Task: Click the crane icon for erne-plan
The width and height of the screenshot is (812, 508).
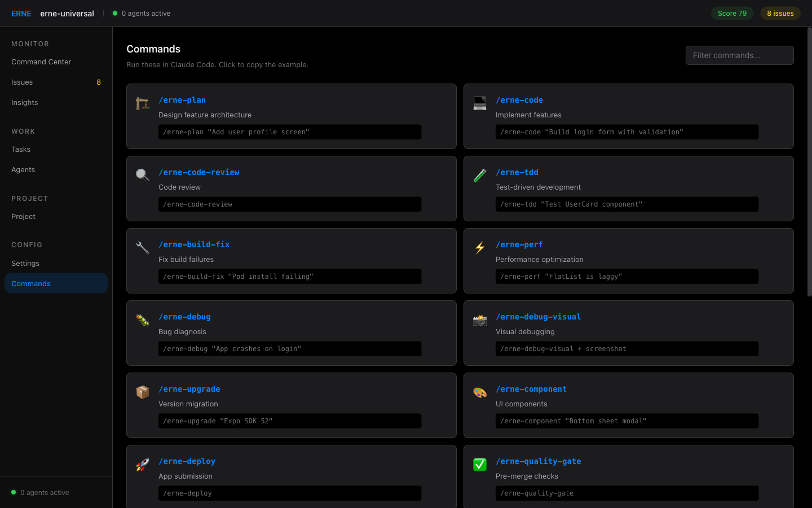Action: tap(142, 103)
